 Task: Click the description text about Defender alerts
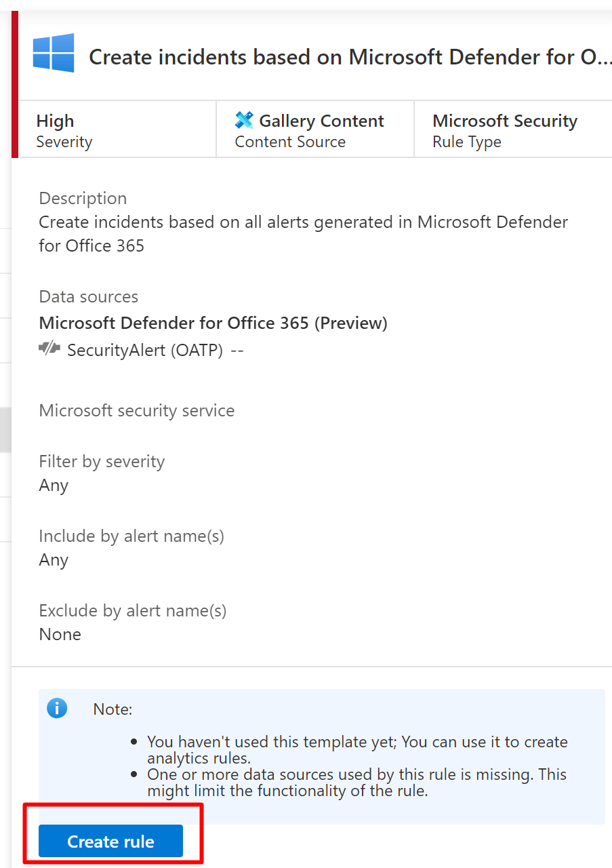click(x=303, y=233)
